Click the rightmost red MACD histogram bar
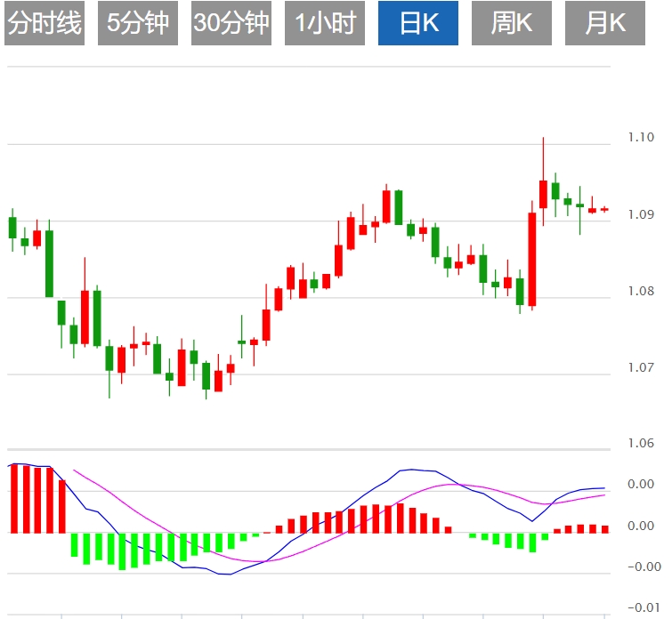This screenshot has height=619, width=672. pos(605,528)
